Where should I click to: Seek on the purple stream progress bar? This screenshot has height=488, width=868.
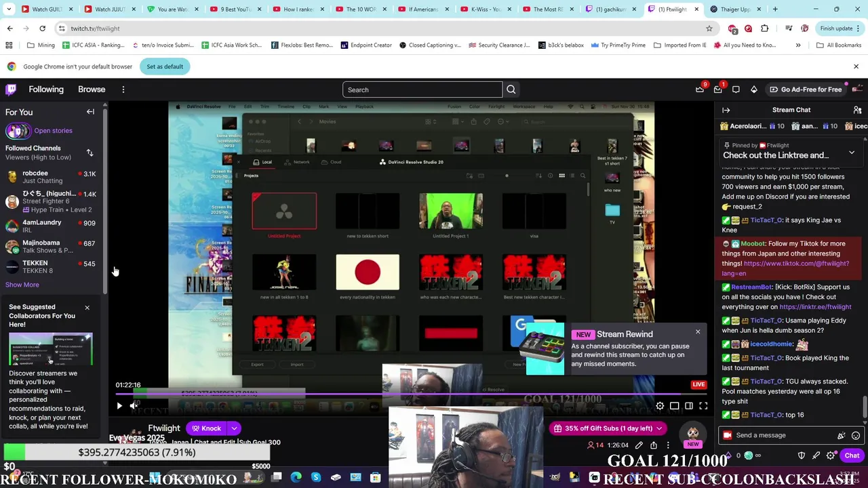[x=411, y=394]
